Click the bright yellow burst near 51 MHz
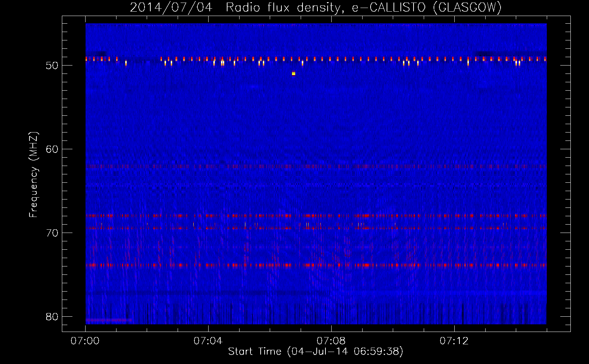The image size is (589, 364). pos(293,74)
